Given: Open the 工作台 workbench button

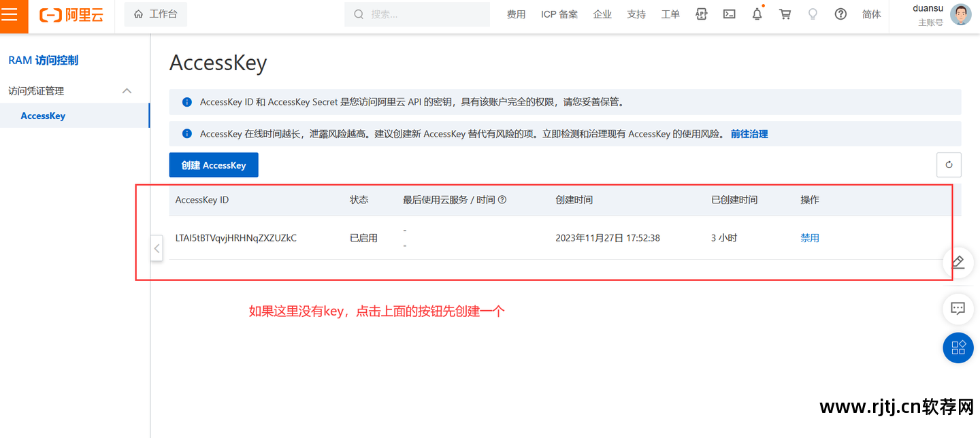Looking at the screenshot, I should click(x=156, y=14).
